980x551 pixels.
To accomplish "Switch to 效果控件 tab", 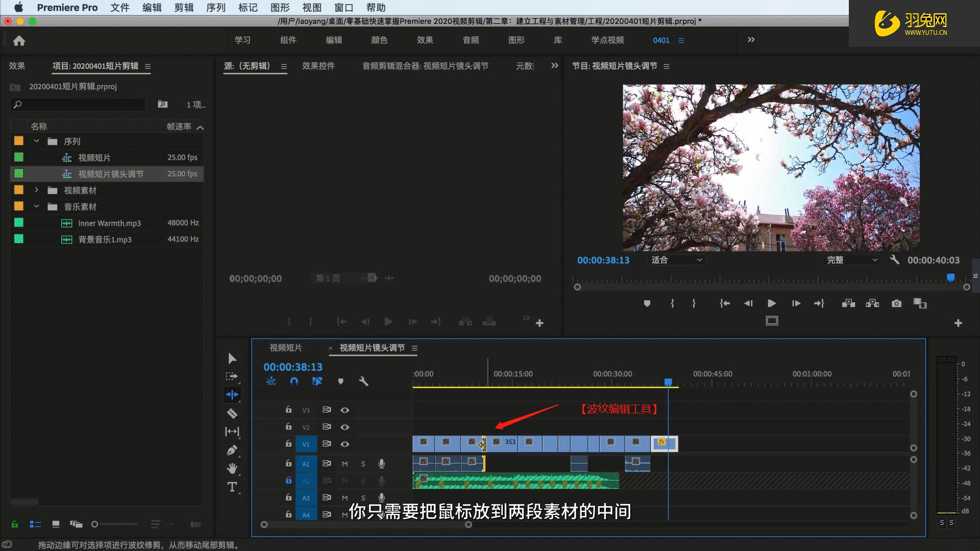I will (318, 66).
